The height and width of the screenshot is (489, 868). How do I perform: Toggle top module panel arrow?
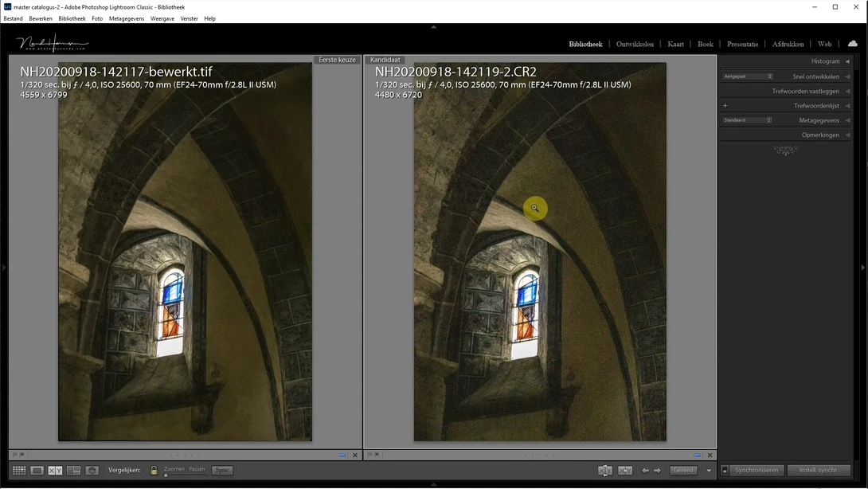coord(433,26)
